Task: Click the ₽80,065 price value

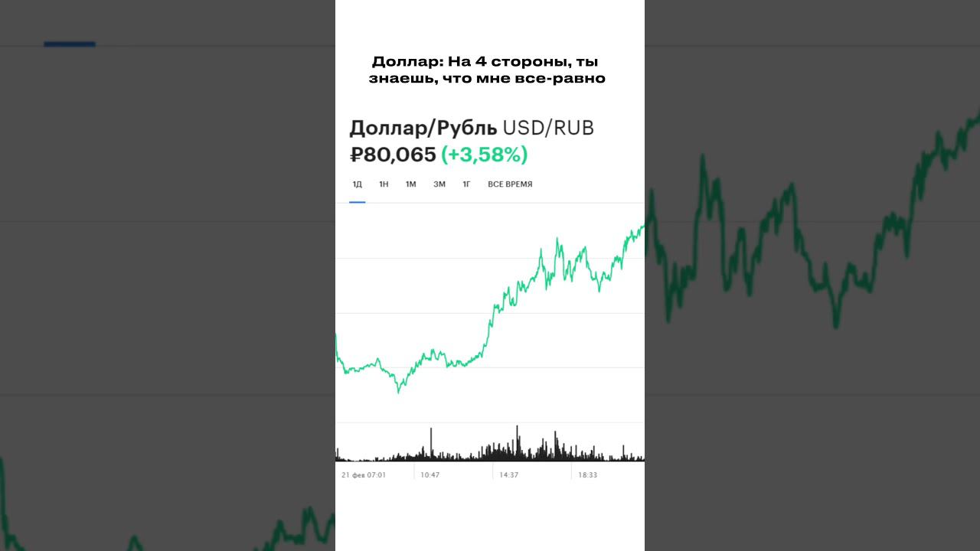Action: point(393,155)
